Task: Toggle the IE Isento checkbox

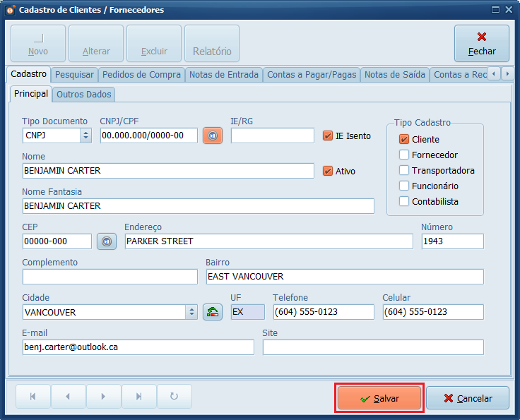Action: pos(328,136)
